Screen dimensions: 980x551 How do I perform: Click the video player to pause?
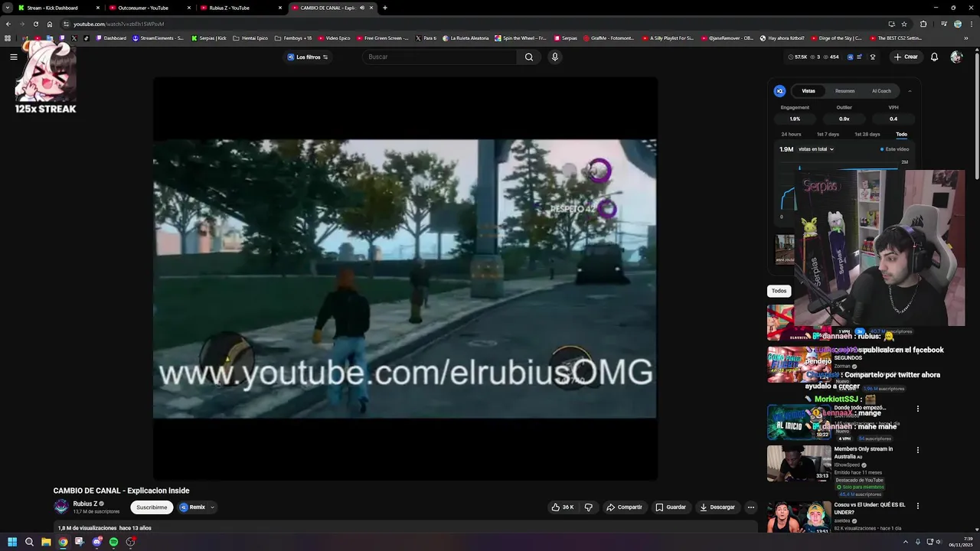coord(405,279)
